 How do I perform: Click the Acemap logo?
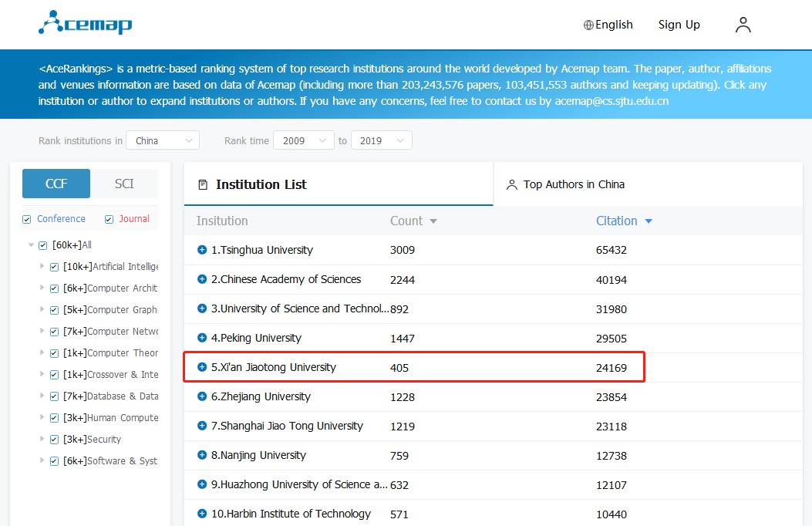86,23
